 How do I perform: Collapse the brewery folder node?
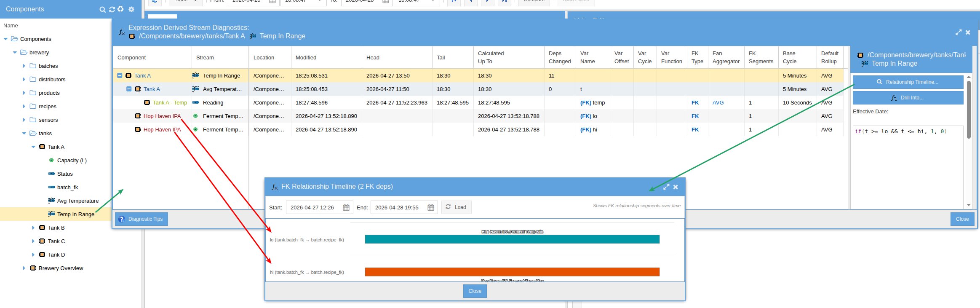pyautogui.click(x=15, y=52)
